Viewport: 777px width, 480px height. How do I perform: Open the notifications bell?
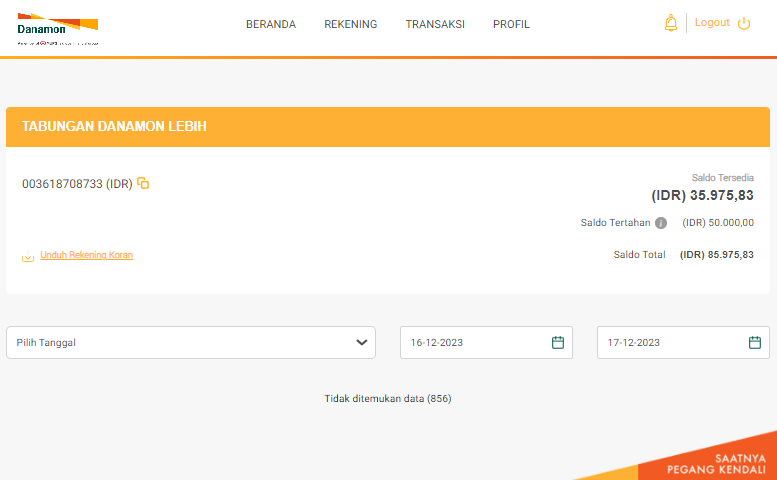click(x=670, y=23)
